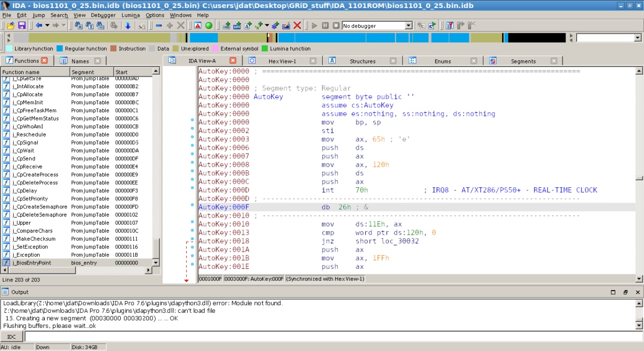Toggle breakpoint dot at AutoKey:000F line

[x=192, y=205]
